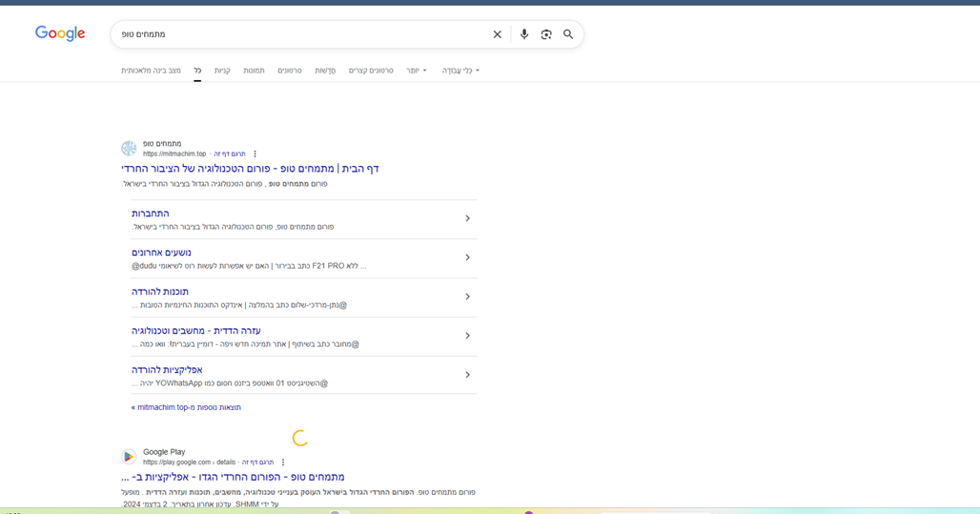Open three-dot menu beside Google Play result
The height and width of the screenshot is (514, 980).
(x=283, y=463)
